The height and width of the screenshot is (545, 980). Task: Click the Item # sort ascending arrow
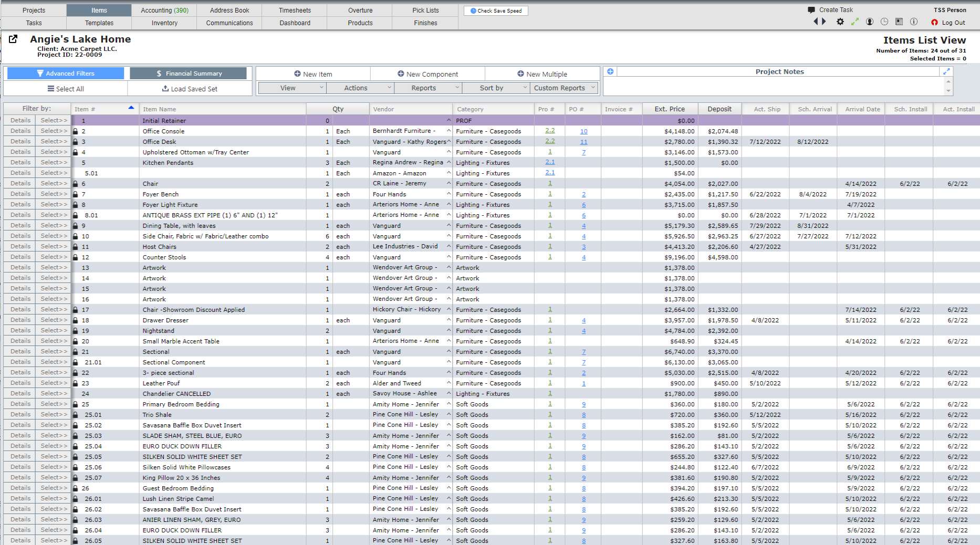pos(131,108)
